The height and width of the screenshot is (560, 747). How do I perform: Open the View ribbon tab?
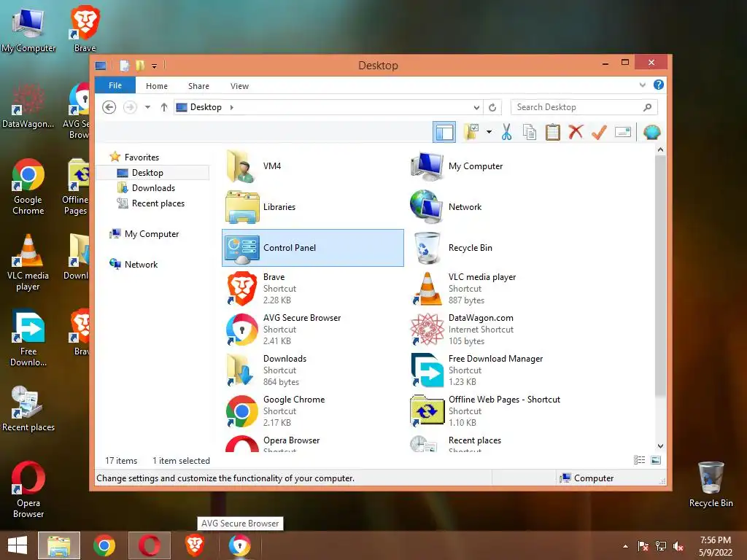(239, 86)
